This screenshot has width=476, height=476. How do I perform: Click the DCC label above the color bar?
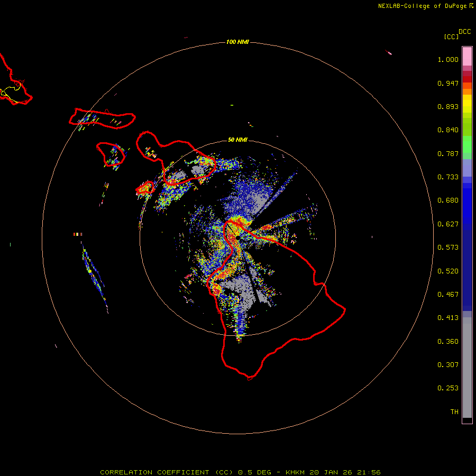click(x=465, y=31)
